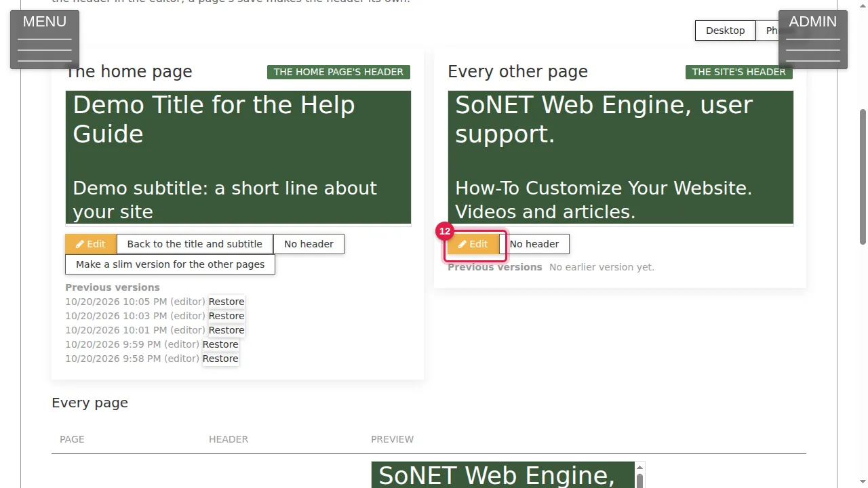Click the Every other page heading

517,72
